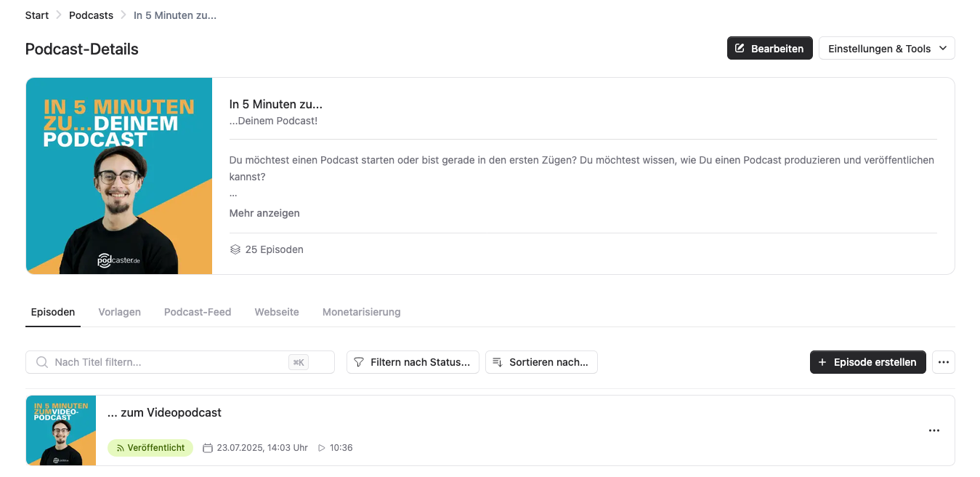Click the podcast cover artwork
The width and height of the screenshot is (980, 477).
pos(119,176)
